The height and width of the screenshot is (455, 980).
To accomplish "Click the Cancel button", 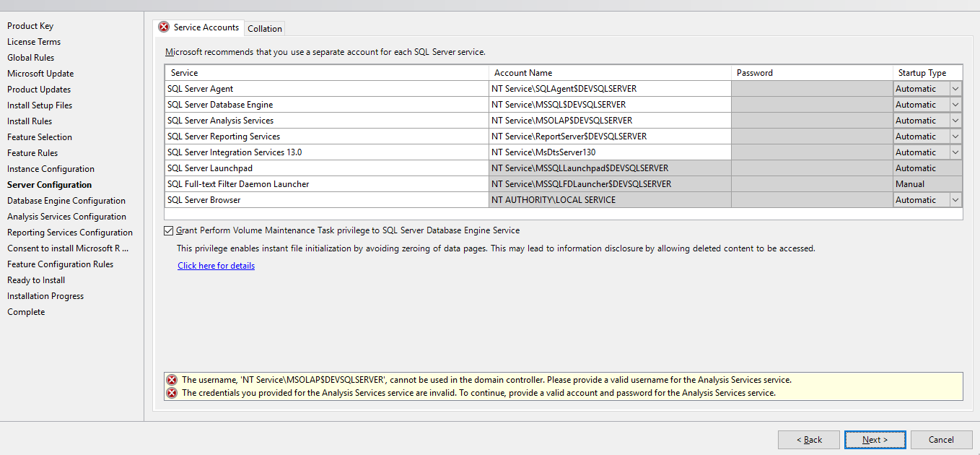I will (941, 439).
